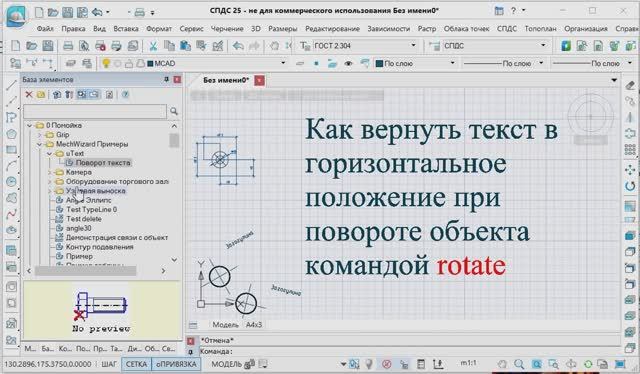Screen dimensions: 640x374
Task: Toggle оПРИВЯЗКА object snap in the status bar
Action: point(176,364)
